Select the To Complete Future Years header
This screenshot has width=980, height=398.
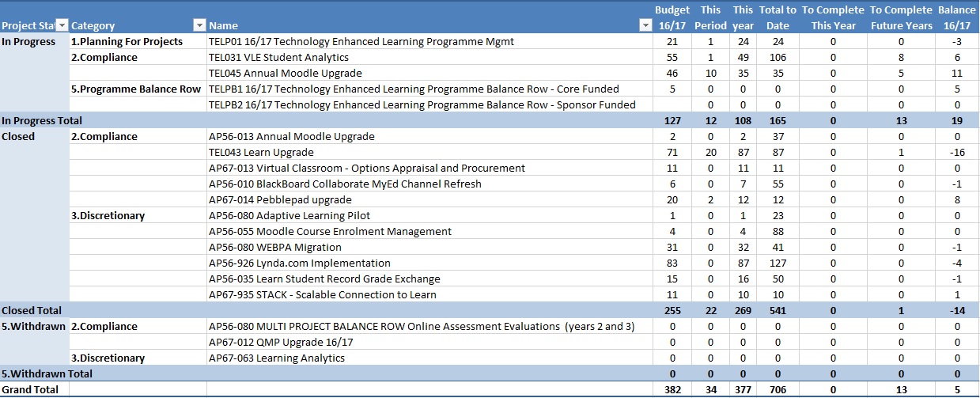(901, 17)
